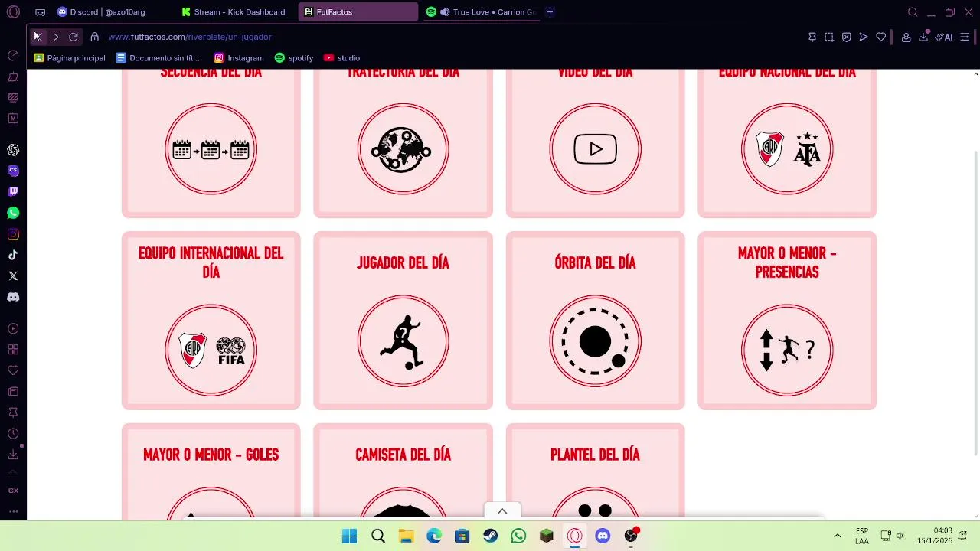Open Steam from the taskbar
This screenshot has width=980, height=551.
490,536
